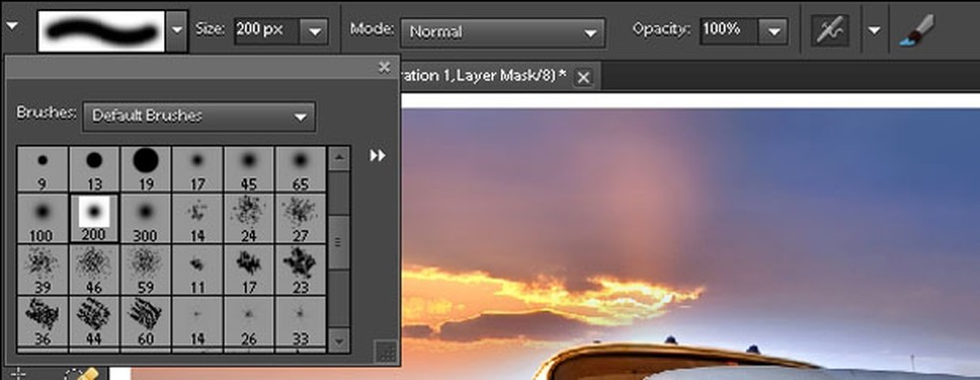Image resolution: width=980 pixels, height=380 pixels.
Task: Click the panel resize grip corner
Action: pos(385,352)
